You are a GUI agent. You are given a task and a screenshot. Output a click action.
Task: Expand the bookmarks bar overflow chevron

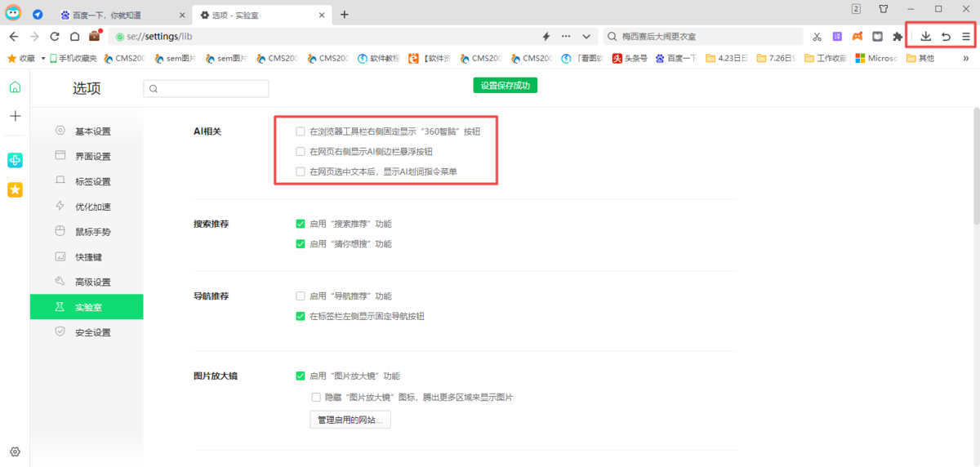pyautogui.click(x=968, y=58)
